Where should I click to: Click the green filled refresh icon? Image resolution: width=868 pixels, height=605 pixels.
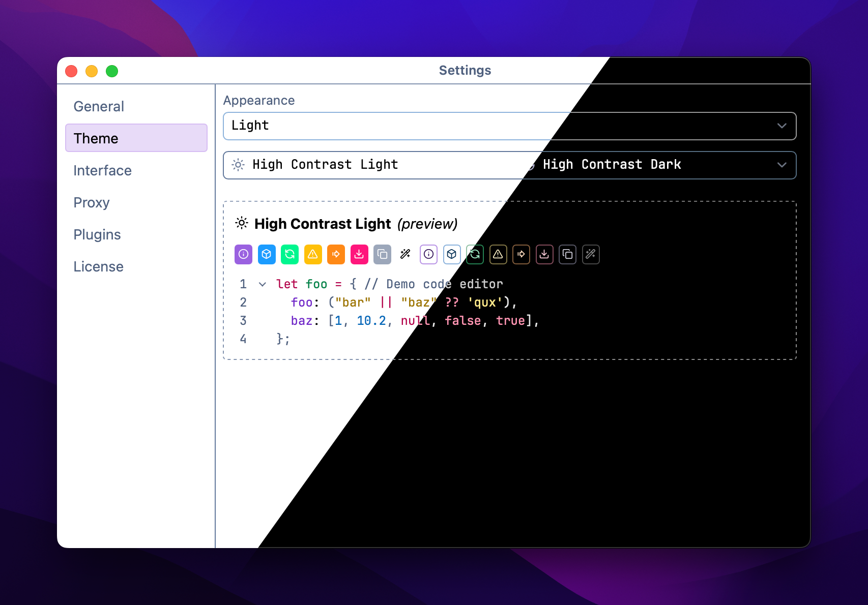click(x=290, y=254)
